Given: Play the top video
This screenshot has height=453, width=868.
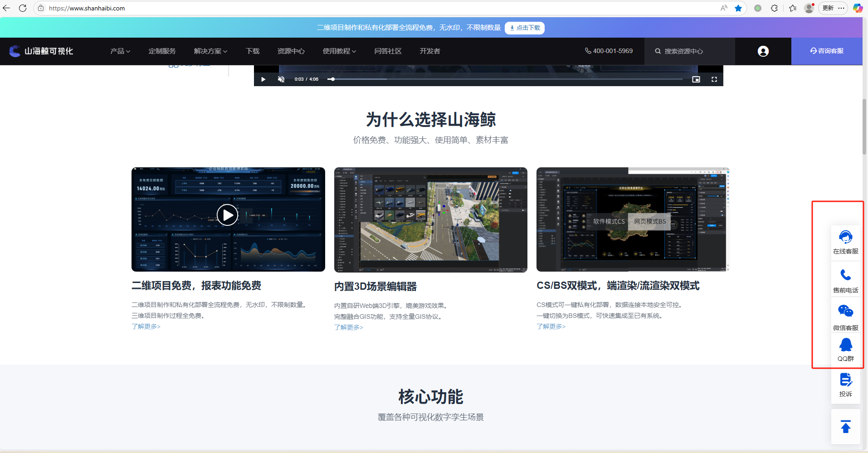Looking at the screenshot, I should coord(263,79).
